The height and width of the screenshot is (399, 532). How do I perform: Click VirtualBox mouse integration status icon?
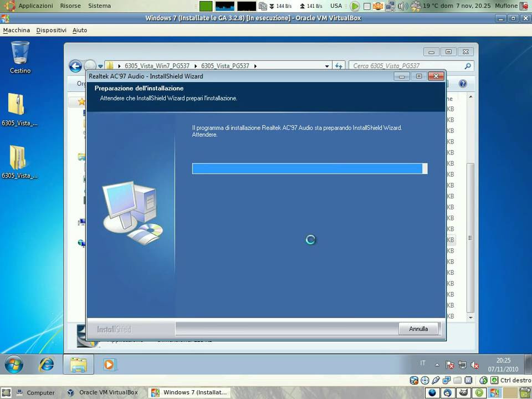pos(483,380)
